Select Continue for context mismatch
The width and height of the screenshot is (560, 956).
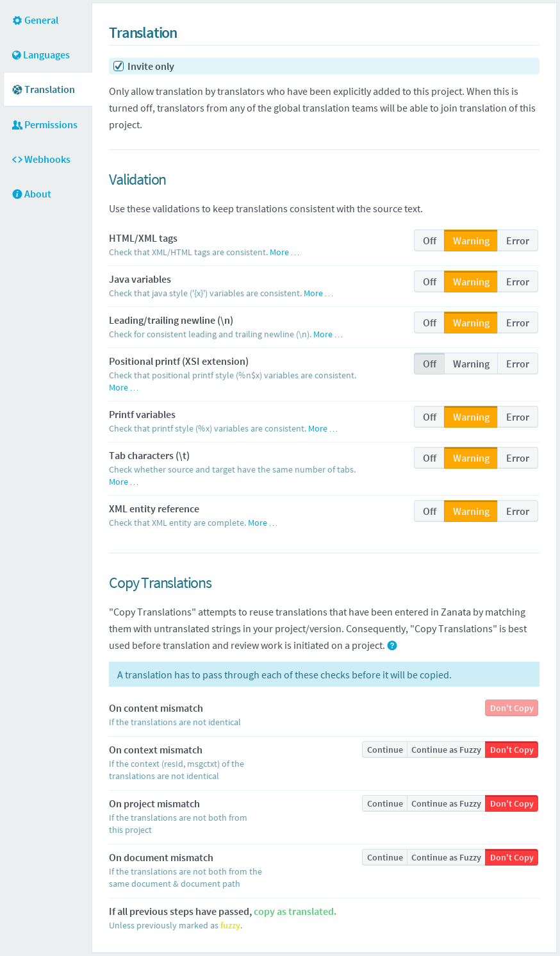[385, 750]
